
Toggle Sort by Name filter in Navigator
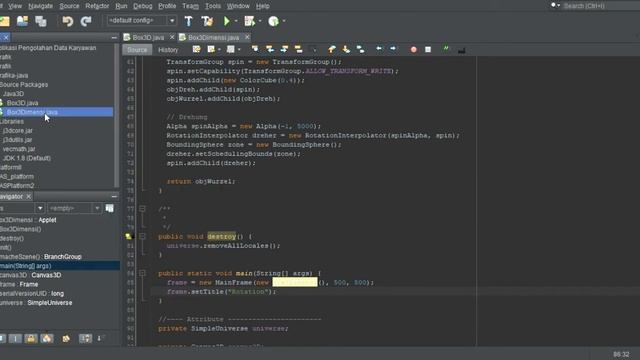point(85,338)
